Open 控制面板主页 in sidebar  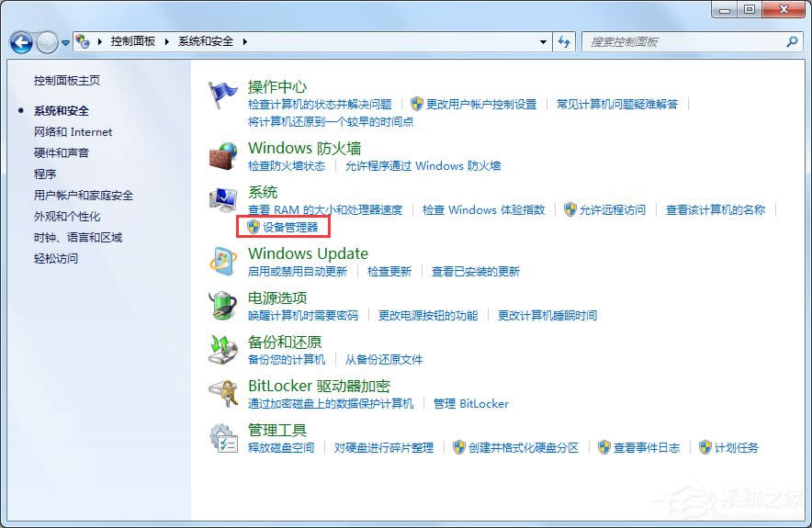[67, 80]
